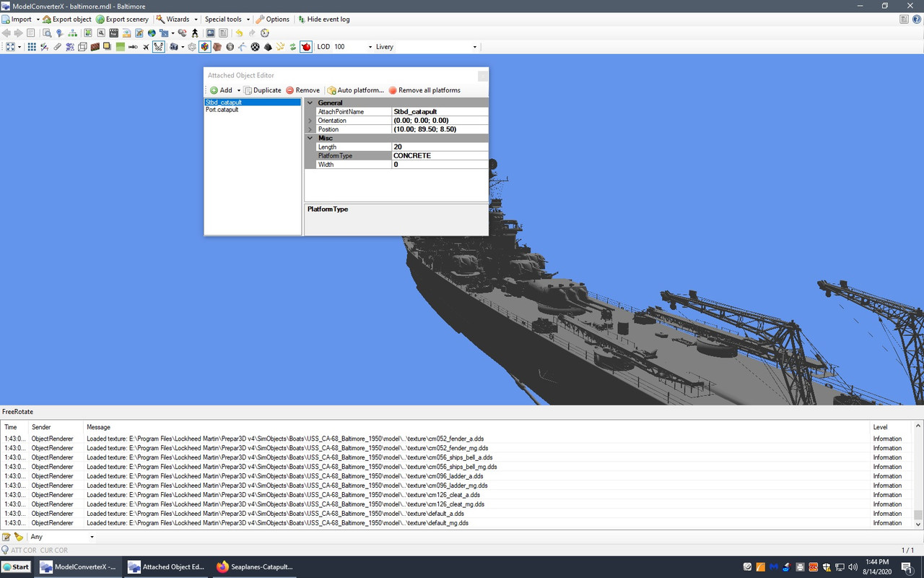The width and height of the screenshot is (924, 578).
Task: Toggle the multicolored cube display mode
Action: click(x=205, y=47)
